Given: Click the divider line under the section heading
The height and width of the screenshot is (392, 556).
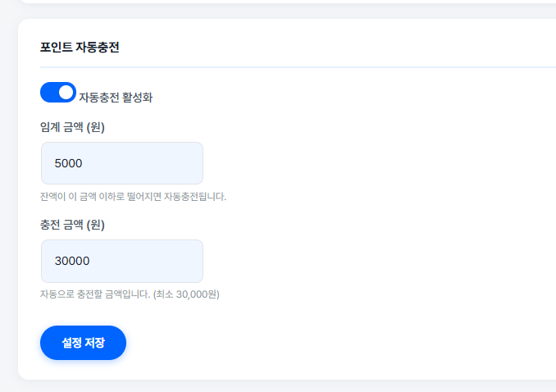Looking at the screenshot, I should [295, 66].
